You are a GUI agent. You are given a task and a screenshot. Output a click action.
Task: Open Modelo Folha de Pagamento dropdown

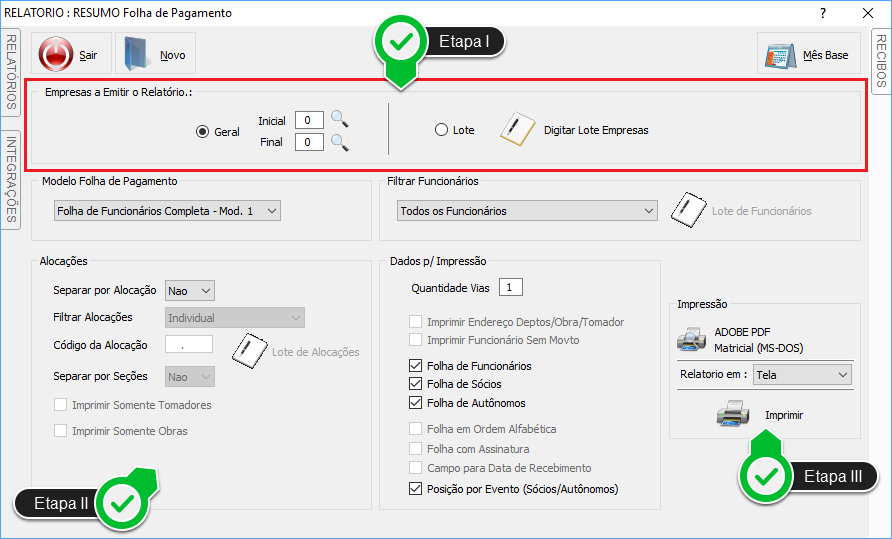point(168,211)
